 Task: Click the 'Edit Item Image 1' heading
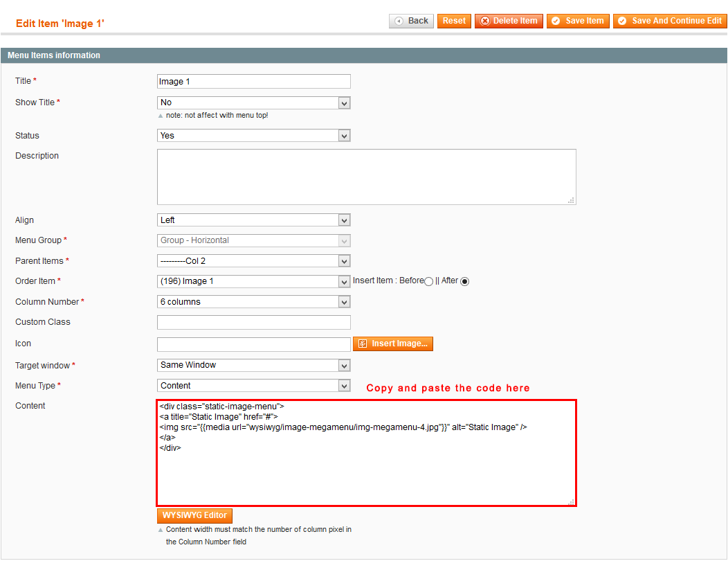coord(60,24)
